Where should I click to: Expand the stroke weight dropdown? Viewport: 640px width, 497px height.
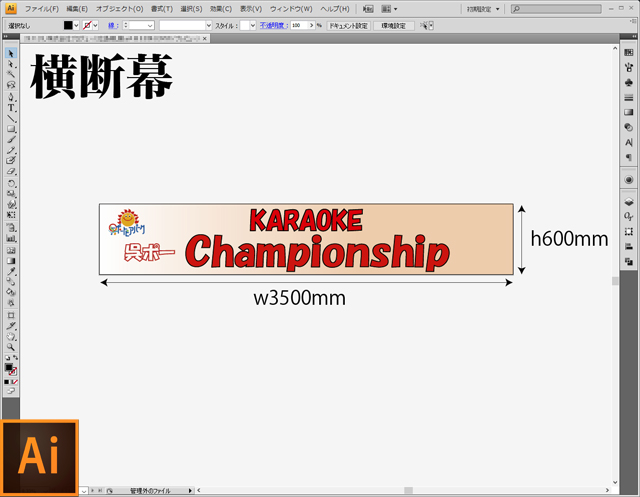click(x=150, y=25)
